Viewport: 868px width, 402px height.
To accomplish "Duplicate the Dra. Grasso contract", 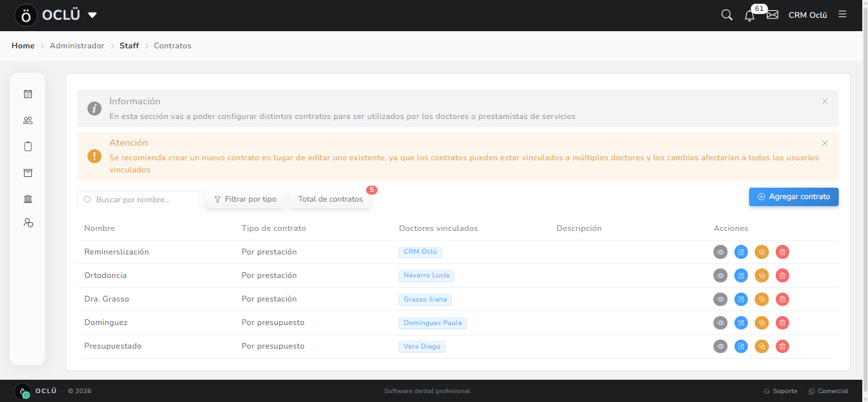I will click(762, 299).
